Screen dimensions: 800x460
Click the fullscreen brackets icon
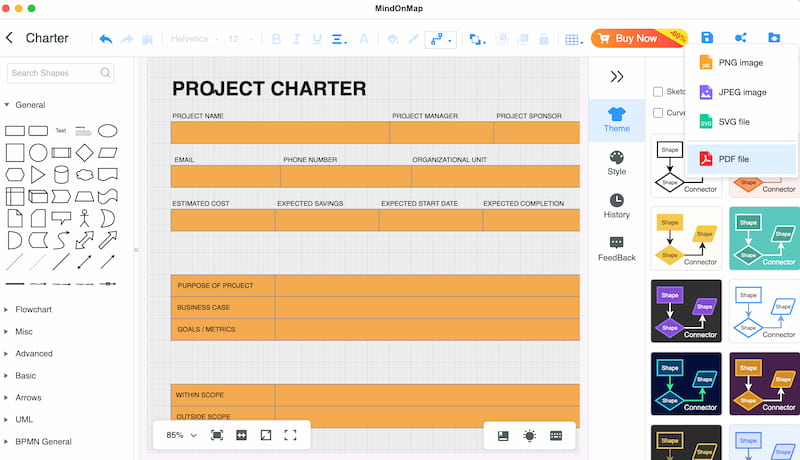290,435
